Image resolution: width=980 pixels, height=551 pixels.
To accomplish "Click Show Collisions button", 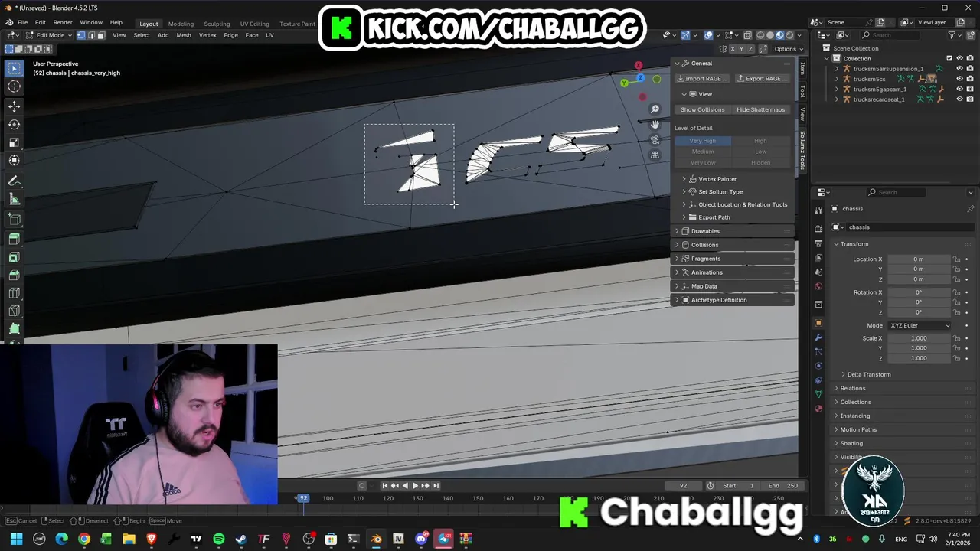I will pyautogui.click(x=702, y=109).
